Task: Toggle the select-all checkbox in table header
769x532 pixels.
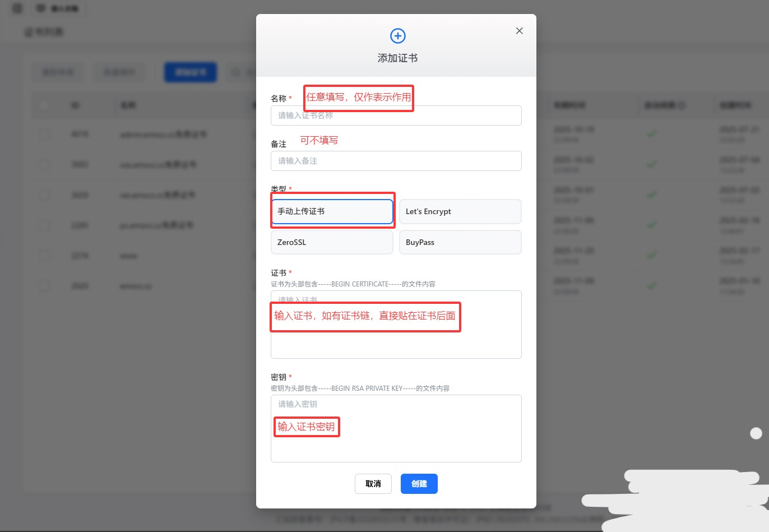Action: [x=44, y=105]
